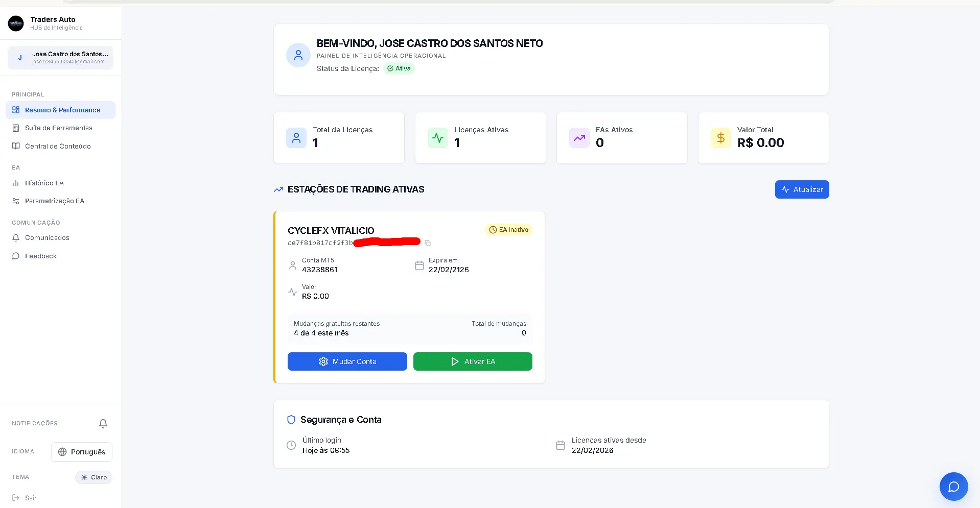Open the Jose Castro account card
Image resolution: width=980 pixels, height=508 pixels.
pos(61,57)
